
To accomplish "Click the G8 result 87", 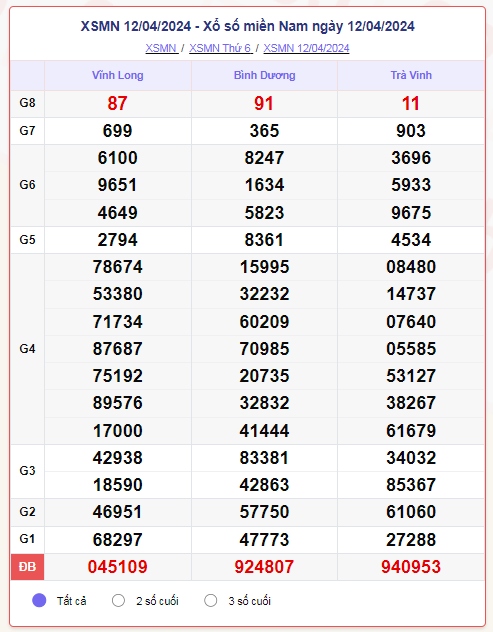I will pyautogui.click(x=117, y=104).
